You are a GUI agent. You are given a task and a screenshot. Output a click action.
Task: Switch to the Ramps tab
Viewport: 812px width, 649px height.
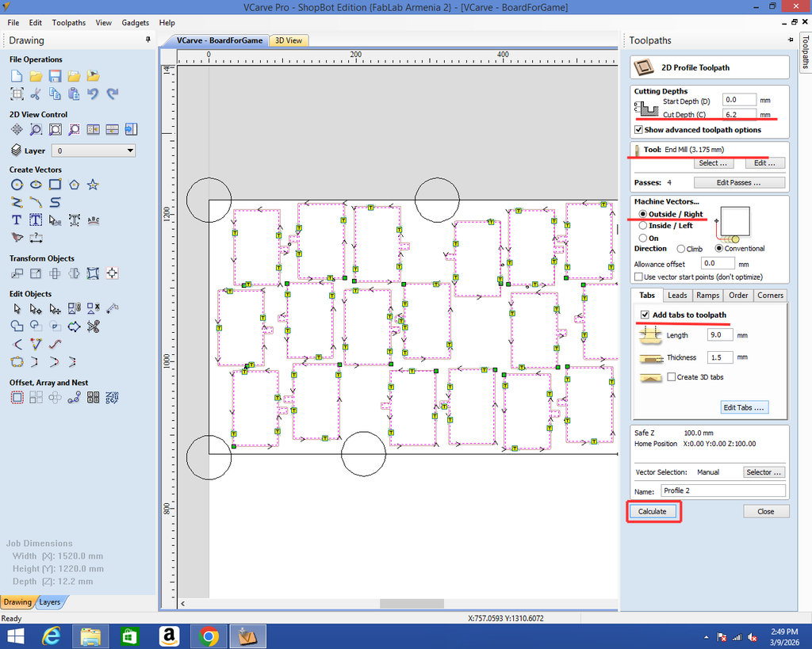(x=707, y=295)
